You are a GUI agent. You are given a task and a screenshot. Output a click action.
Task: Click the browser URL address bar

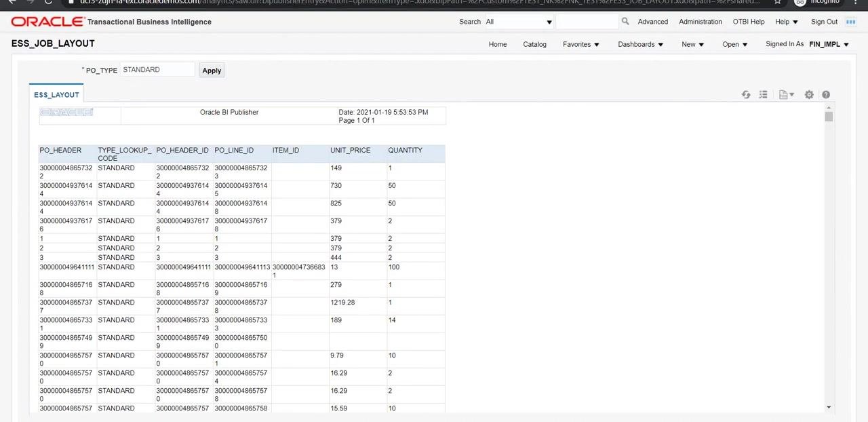[x=420, y=2]
